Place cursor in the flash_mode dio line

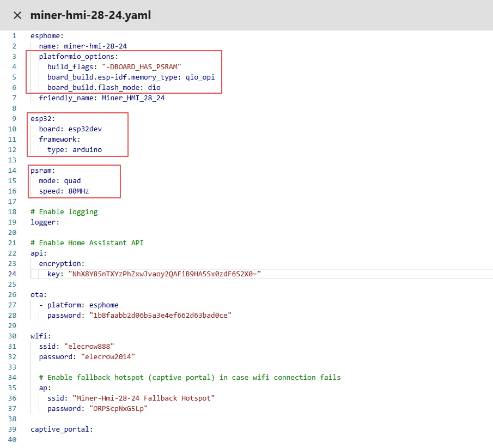[104, 88]
